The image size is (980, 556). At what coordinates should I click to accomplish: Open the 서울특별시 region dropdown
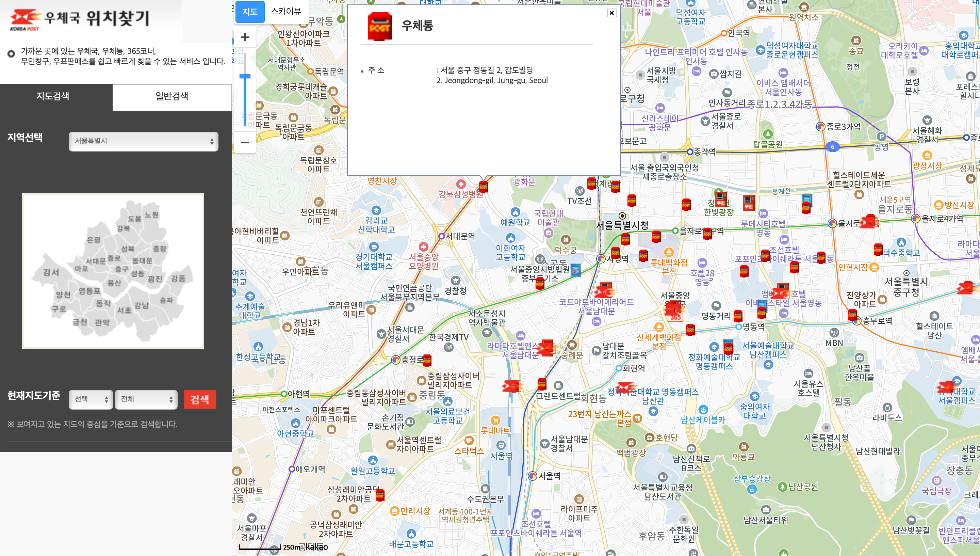[x=143, y=141]
